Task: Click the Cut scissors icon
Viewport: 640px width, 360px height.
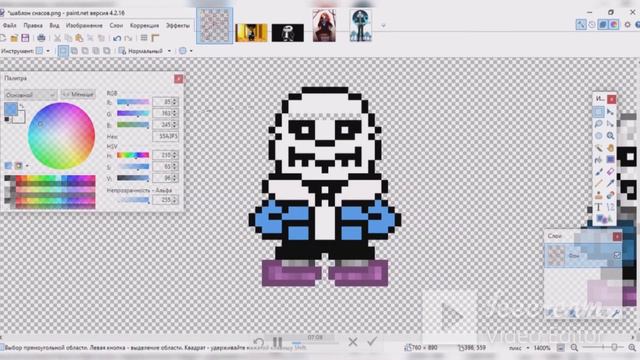Action: (x=58, y=38)
